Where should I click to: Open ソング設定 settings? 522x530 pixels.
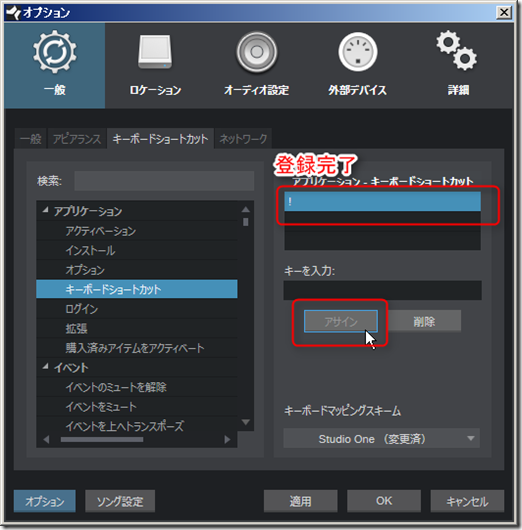pyautogui.click(x=120, y=501)
